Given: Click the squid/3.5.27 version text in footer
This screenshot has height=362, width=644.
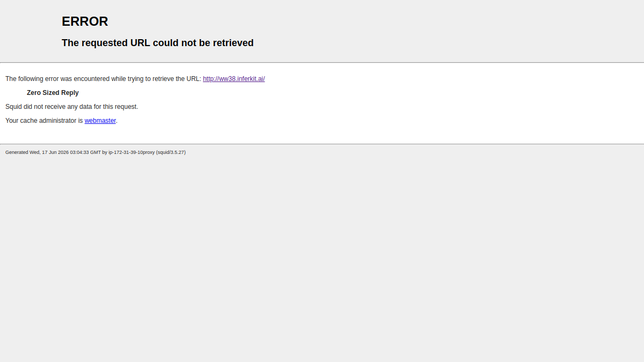Looking at the screenshot, I should [171, 152].
